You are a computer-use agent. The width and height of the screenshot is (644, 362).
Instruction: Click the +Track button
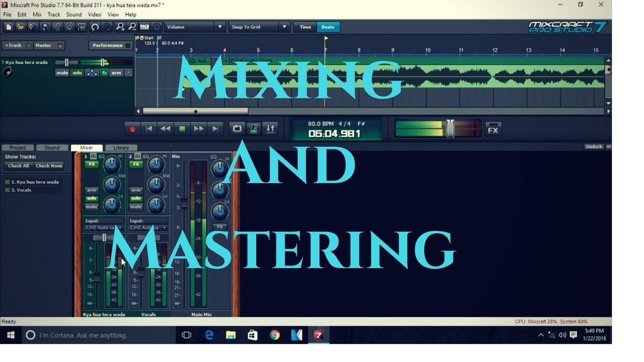[x=18, y=45]
